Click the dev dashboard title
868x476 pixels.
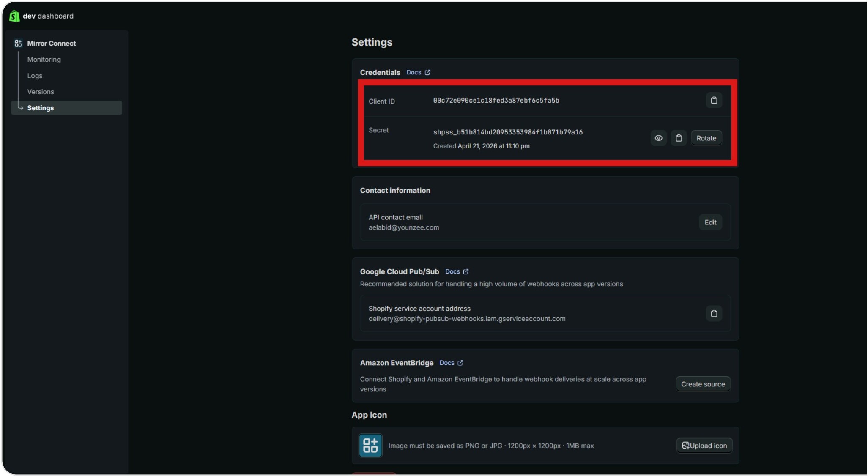pyautogui.click(x=48, y=16)
